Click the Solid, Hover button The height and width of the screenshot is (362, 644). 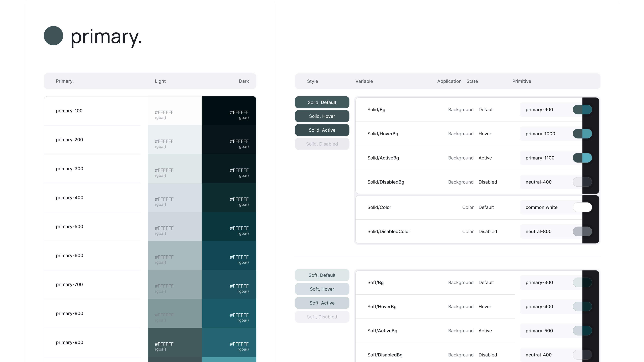tap(322, 116)
